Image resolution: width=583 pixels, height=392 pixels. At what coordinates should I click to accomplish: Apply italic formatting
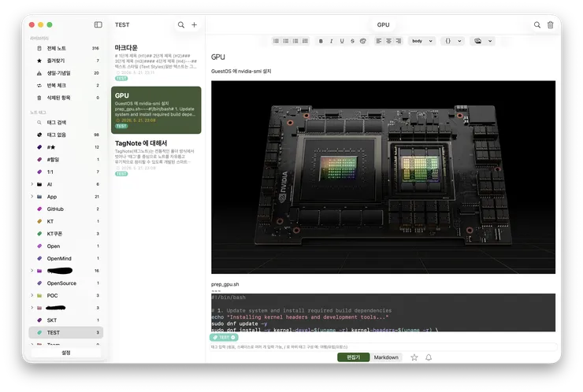pos(331,41)
